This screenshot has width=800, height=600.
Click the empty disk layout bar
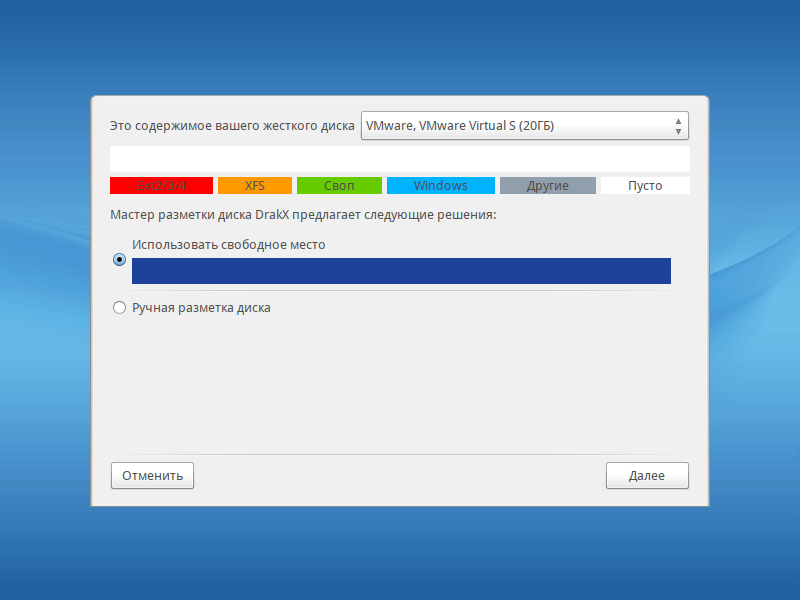point(400,157)
